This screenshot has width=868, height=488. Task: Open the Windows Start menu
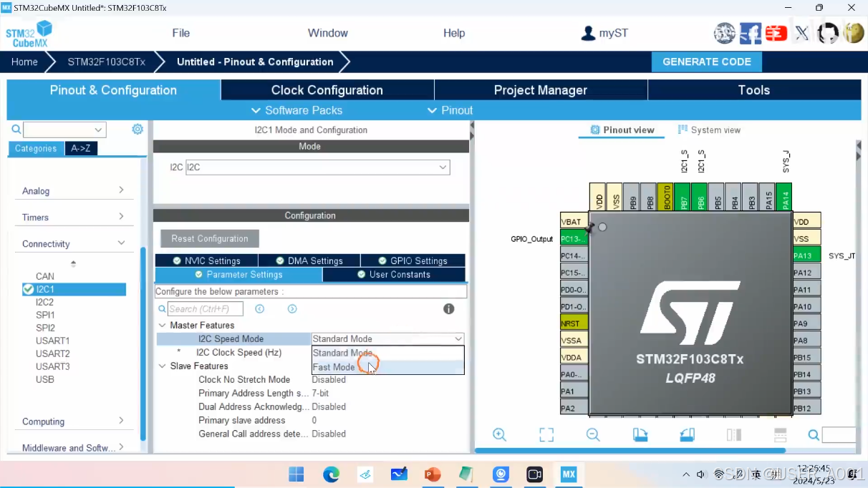click(x=296, y=474)
